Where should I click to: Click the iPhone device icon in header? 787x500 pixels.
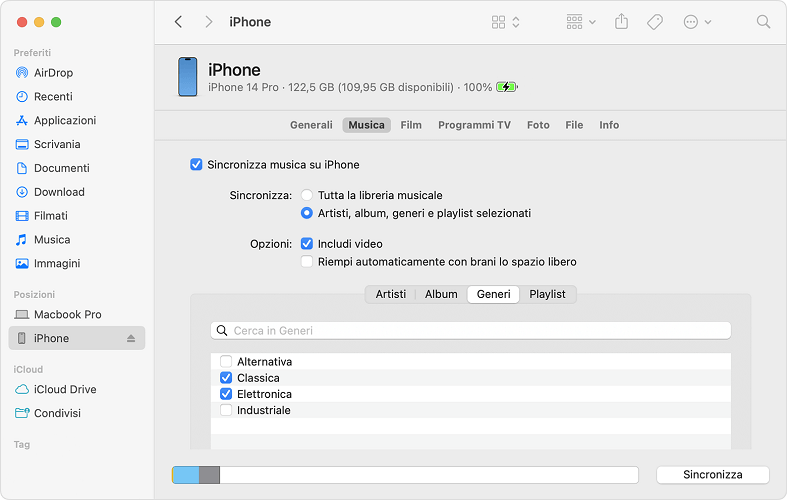187,77
